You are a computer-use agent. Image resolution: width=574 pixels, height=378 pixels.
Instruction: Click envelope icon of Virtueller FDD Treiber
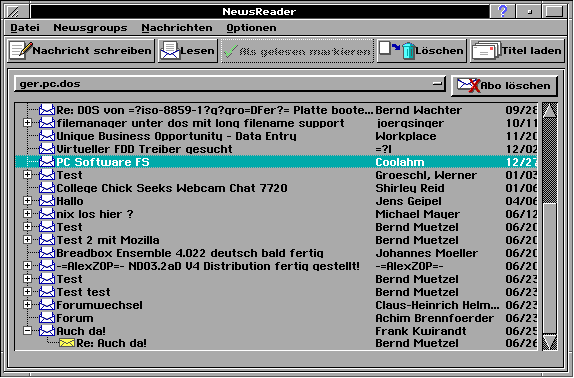[x=47, y=149]
